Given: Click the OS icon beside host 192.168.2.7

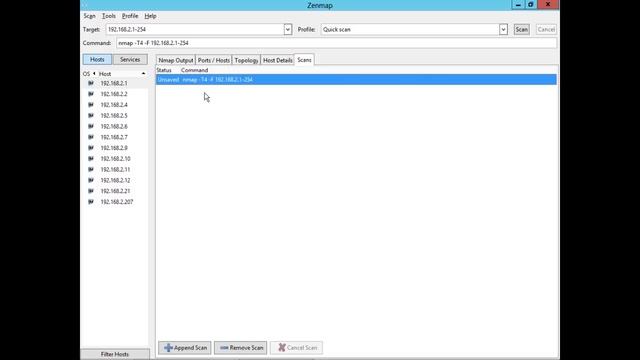Looking at the screenshot, I should (x=91, y=137).
